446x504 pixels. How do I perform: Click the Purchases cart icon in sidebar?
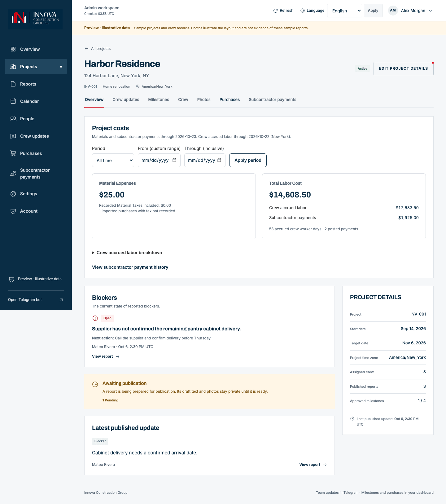pos(13,153)
